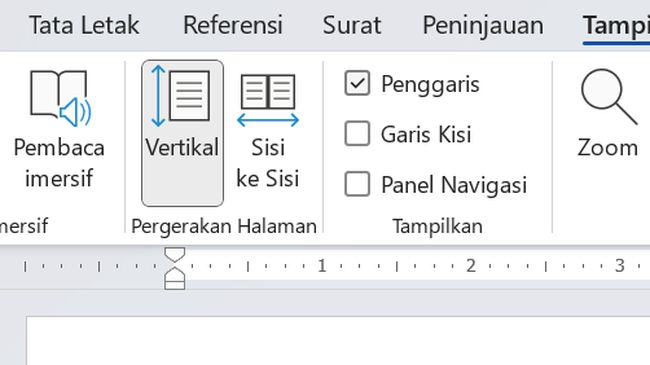Image resolution: width=650 pixels, height=365 pixels.
Task: Click the ruler at the 1 mark
Action: [322, 266]
